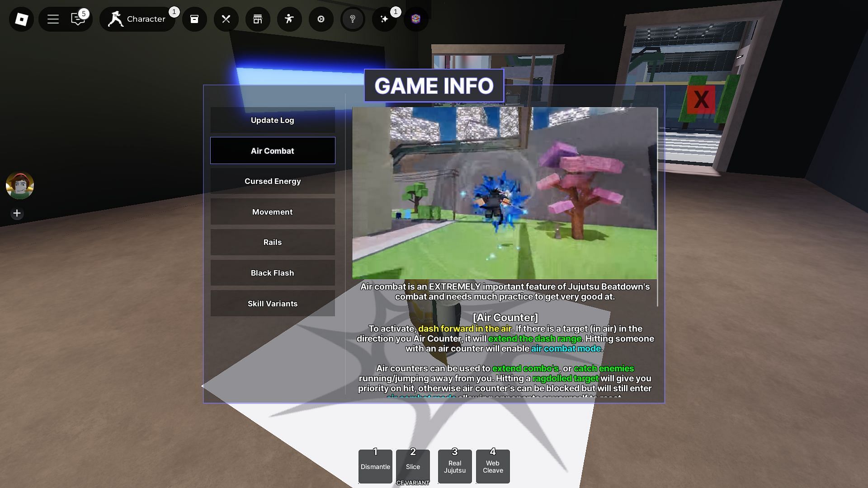Click the settings gear icon

pos(321,19)
